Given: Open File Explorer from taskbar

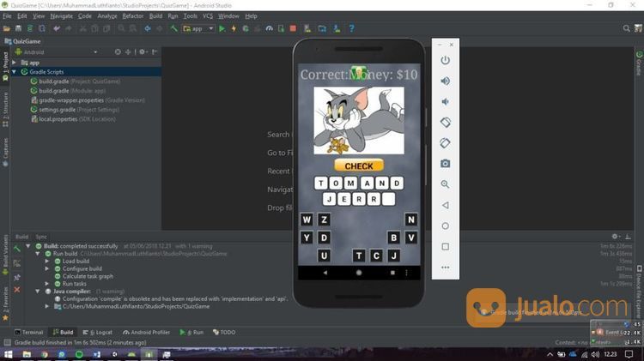Looking at the screenshot, I should tap(27, 354).
